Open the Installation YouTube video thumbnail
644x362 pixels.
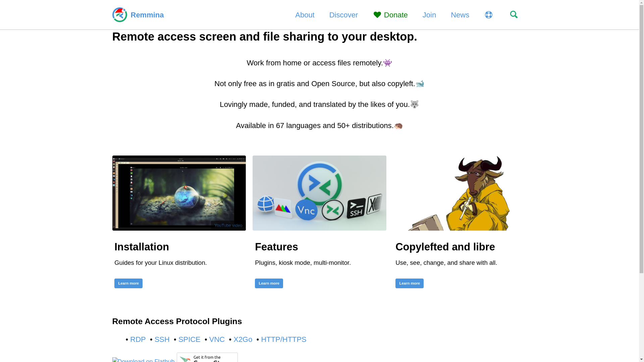click(179, 193)
